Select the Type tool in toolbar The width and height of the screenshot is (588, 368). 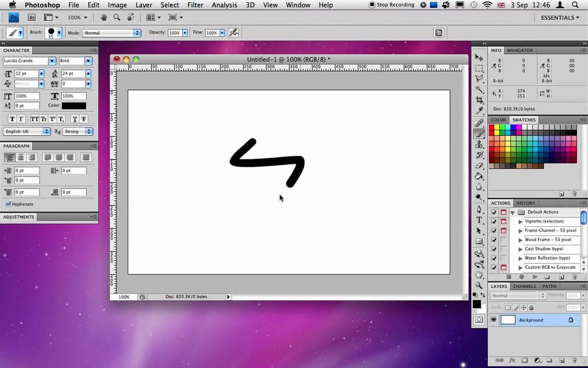click(479, 220)
